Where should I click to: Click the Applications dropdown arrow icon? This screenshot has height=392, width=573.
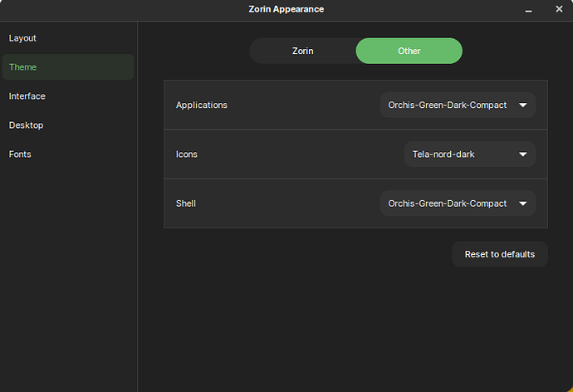tap(523, 105)
